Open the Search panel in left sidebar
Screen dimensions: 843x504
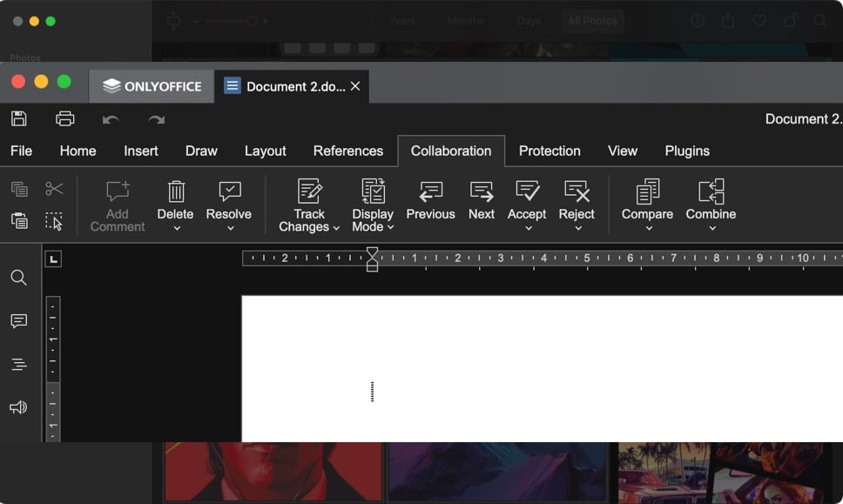pos(19,278)
